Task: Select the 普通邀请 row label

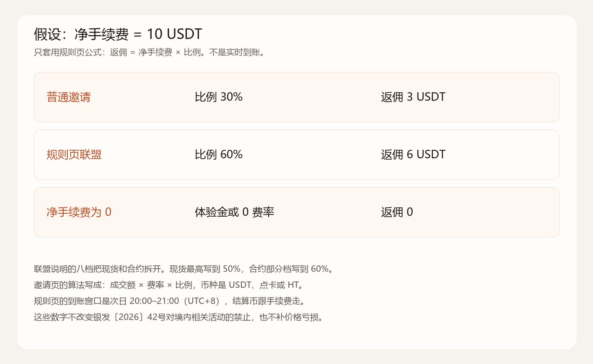Action: tap(69, 97)
